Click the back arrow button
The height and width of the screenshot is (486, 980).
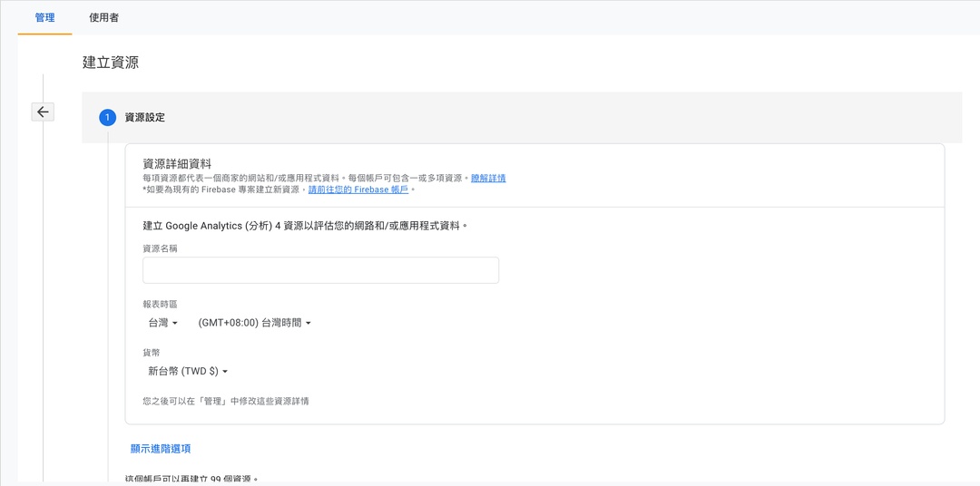pos(43,112)
